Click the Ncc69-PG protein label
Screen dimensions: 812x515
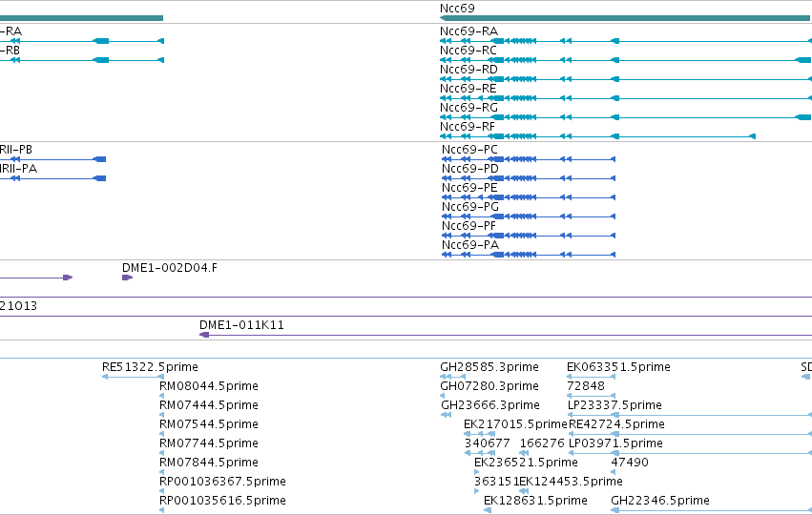pos(470,207)
